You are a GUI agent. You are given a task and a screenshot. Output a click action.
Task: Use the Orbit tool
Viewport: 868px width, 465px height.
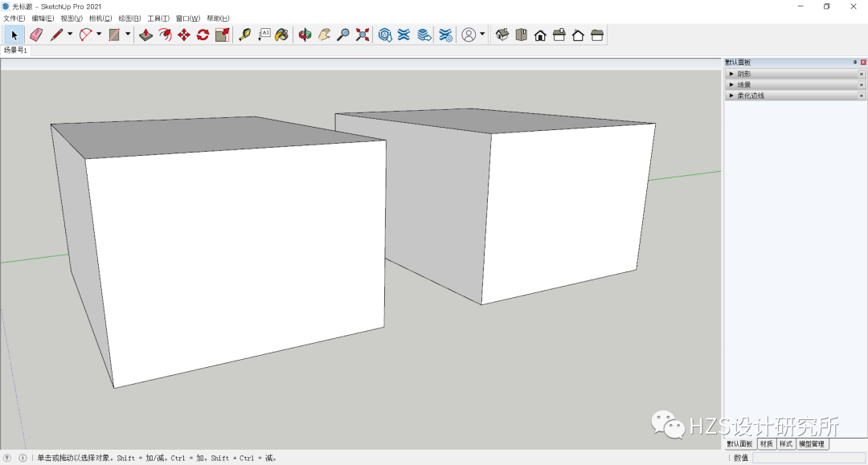[305, 35]
